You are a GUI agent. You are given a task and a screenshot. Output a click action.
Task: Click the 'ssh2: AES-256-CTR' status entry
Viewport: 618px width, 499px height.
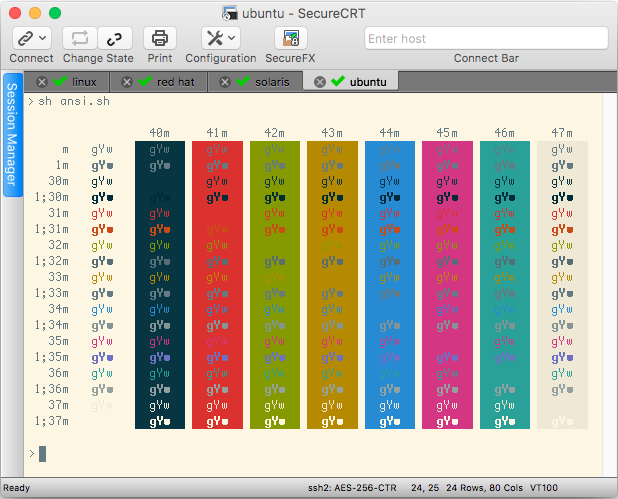click(352, 488)
